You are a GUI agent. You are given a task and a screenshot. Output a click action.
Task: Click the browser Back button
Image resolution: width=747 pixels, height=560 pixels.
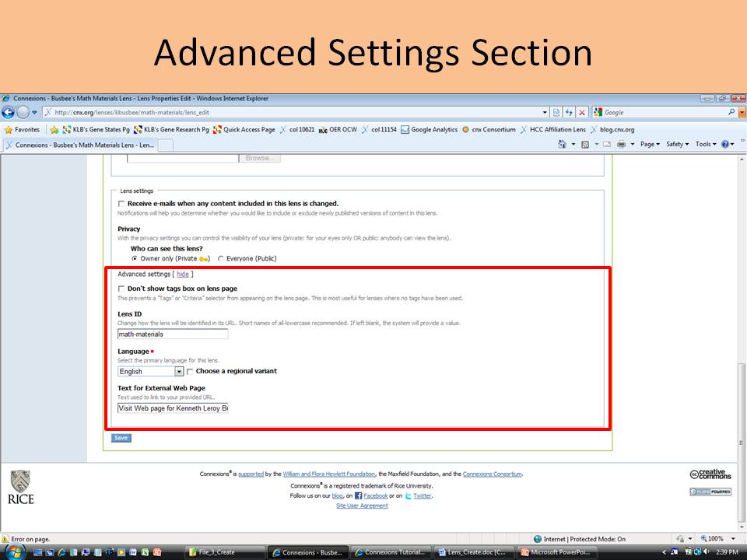click(x=9, y=113)
